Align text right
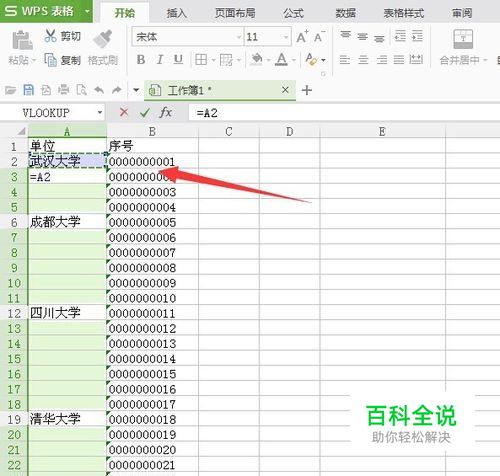500x476 pixels. 382,60
